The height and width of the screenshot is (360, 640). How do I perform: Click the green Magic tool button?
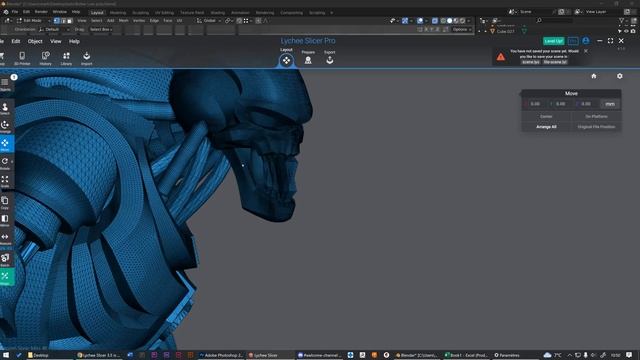point(6,277)
